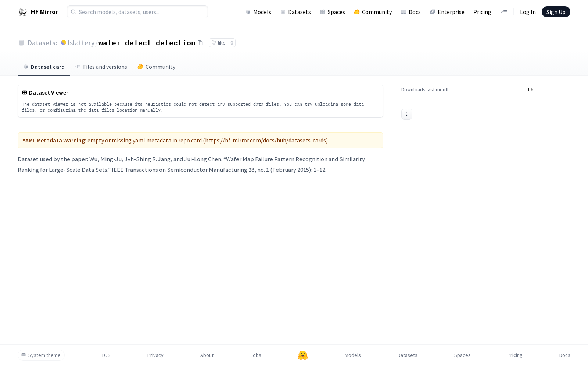Image resolution: width=588 pixels, height=368 pixels.
Task: Open Docs in the top navigation
Action: (410, 12)
